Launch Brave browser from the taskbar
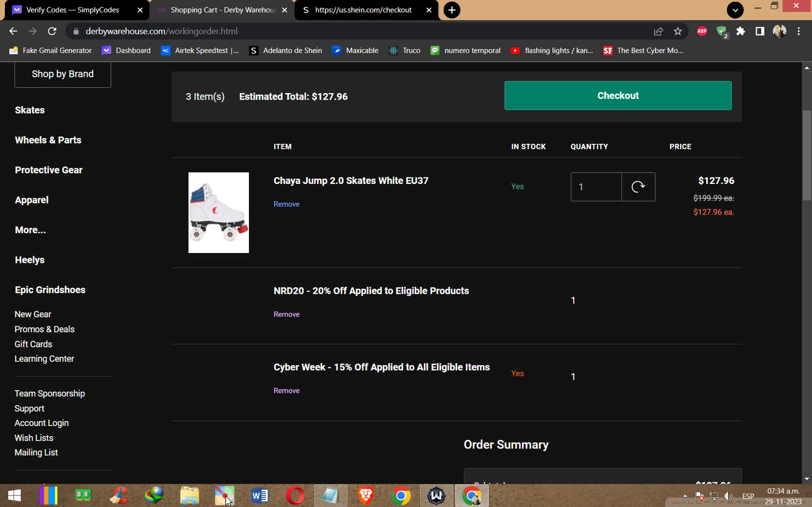This screenshot has height=507, width=812. tap(366, 496)
